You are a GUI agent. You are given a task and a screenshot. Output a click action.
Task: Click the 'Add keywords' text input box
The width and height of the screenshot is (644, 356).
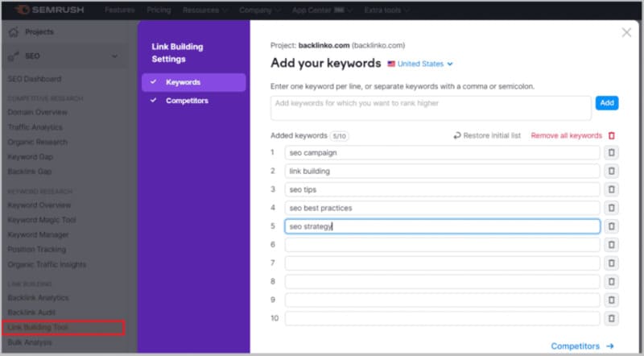click(431, 108)
